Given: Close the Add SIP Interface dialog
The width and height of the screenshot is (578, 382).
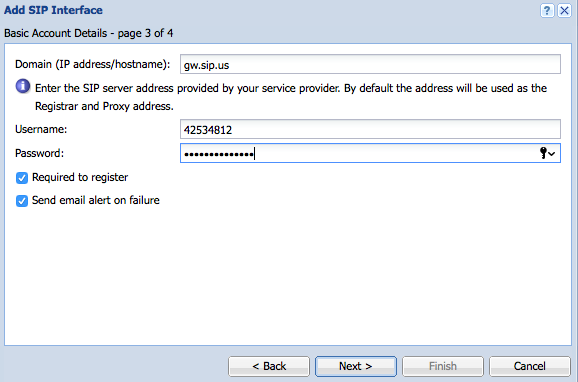Looking at the screenshot, I should point(564,10).
